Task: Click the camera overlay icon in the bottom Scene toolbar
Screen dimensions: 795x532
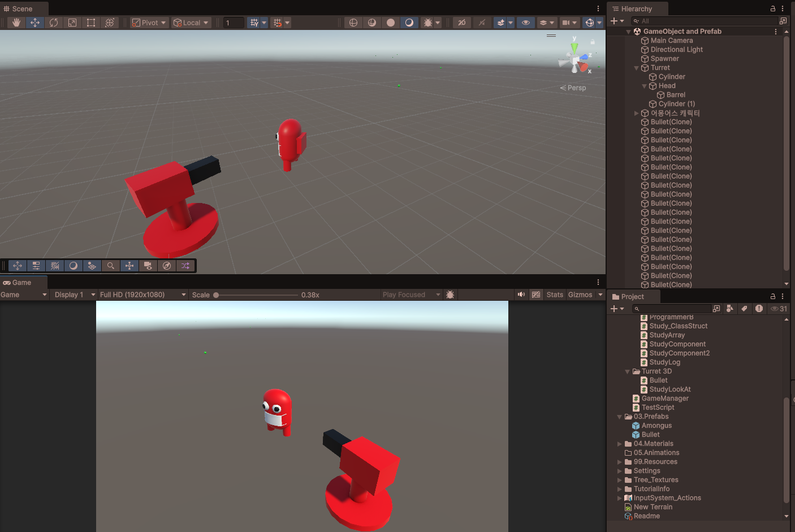Action: [x=148, y=266]
